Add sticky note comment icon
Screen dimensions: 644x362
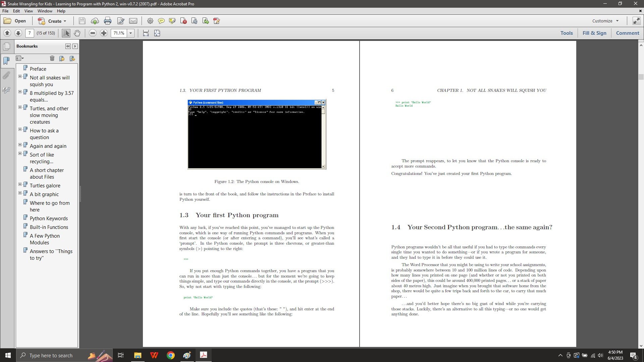[161, 21]
